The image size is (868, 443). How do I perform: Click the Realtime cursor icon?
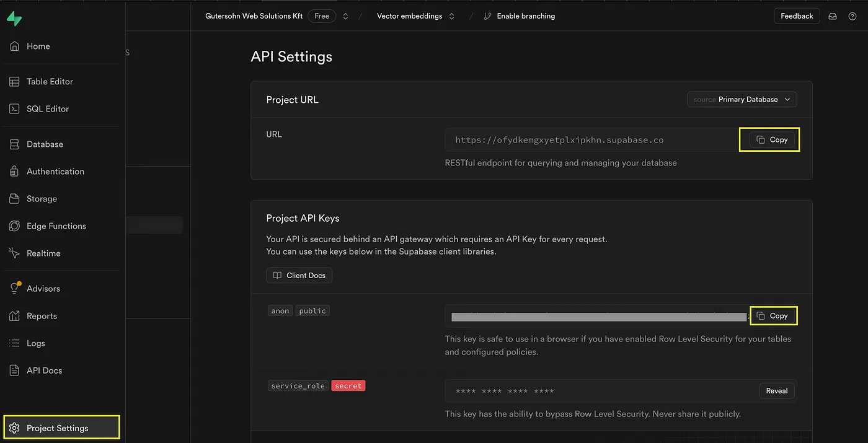[x=15, y=253]
